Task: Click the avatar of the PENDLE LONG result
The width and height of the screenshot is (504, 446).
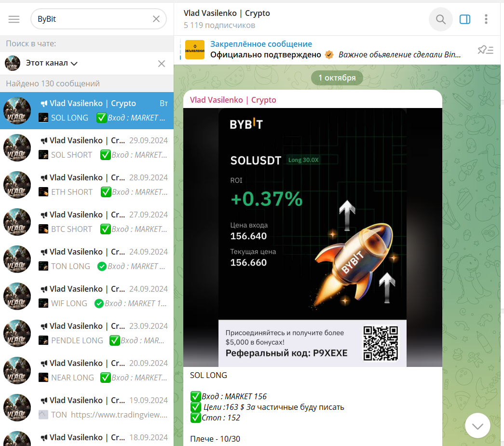Action: [17, 333]
